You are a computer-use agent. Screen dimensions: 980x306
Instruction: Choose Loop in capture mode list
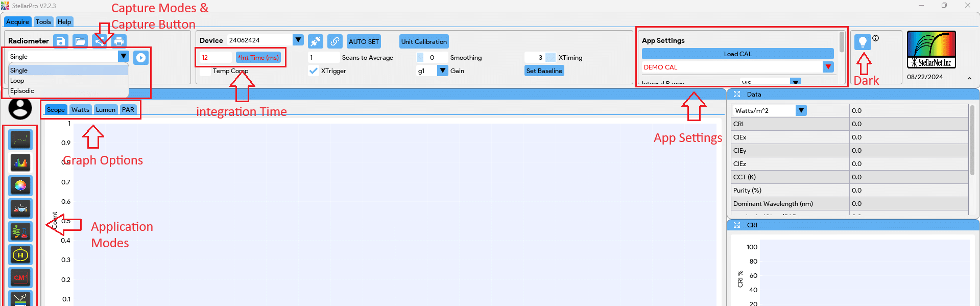click(68, 81)
